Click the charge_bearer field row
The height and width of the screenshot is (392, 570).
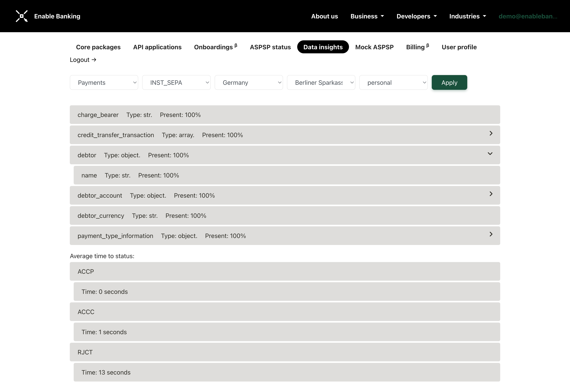coord(285,115)
